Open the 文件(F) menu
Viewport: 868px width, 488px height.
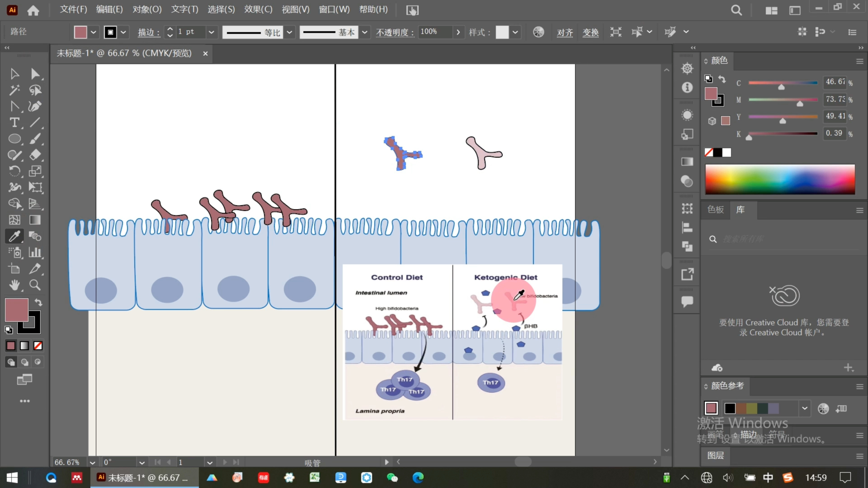click(x=73, y=9)
